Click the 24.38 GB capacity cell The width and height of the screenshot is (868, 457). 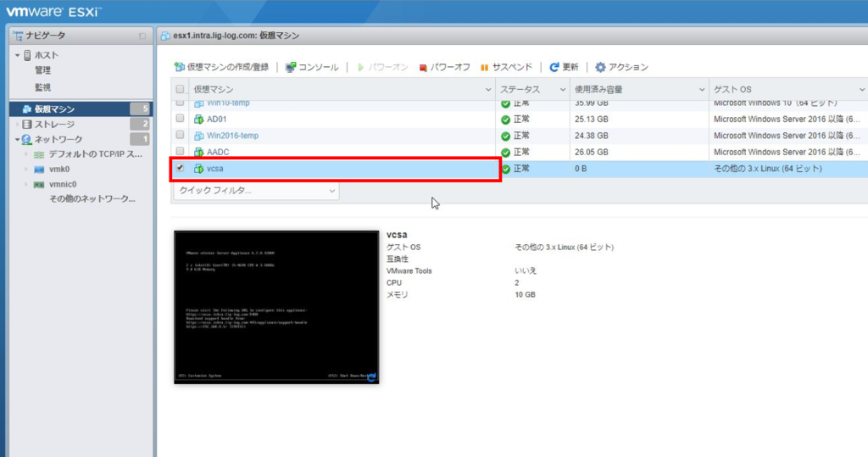591,136
